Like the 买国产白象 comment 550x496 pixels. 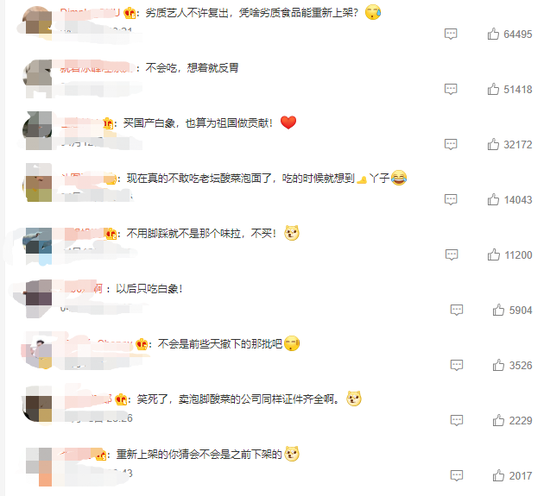pos(493,144)
